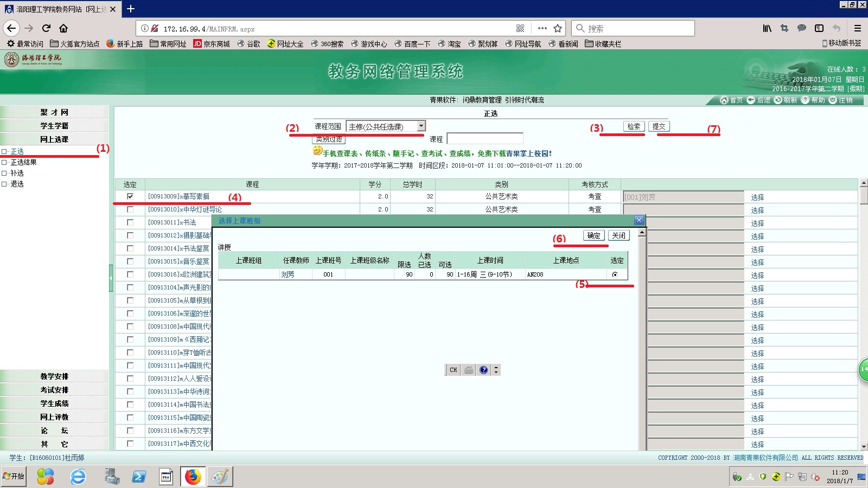The image size is (868, 488).
Task: Click the 注销 logout icon
Action: [833, 100]
